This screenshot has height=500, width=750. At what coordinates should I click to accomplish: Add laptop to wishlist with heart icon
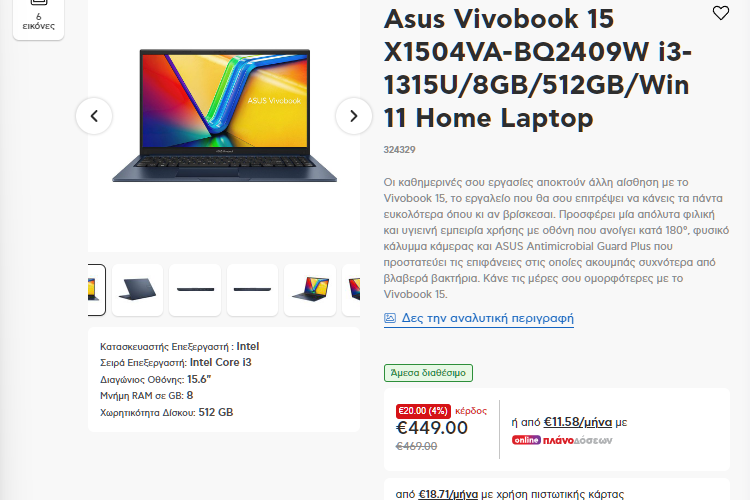(x=720, y=13)
